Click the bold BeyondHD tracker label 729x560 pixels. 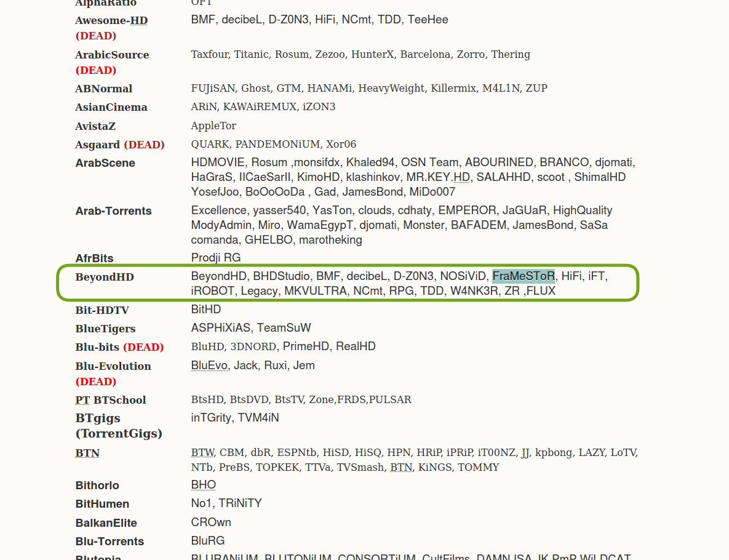105,277
